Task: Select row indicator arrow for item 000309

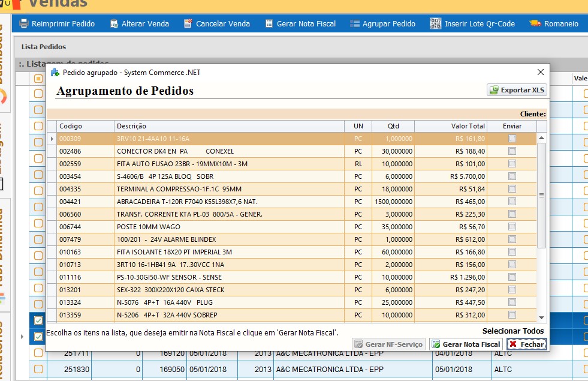Action: 52,139
